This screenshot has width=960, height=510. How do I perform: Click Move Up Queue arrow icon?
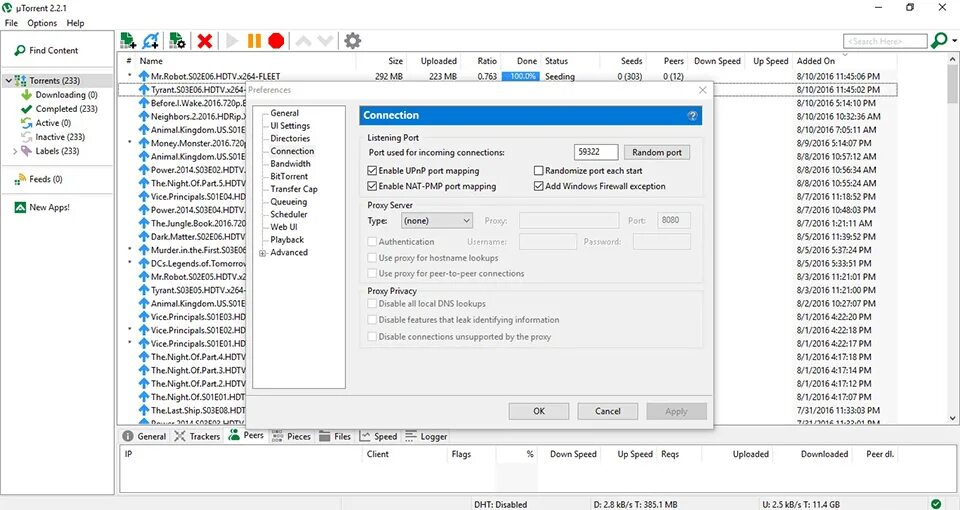coord(303,41)
